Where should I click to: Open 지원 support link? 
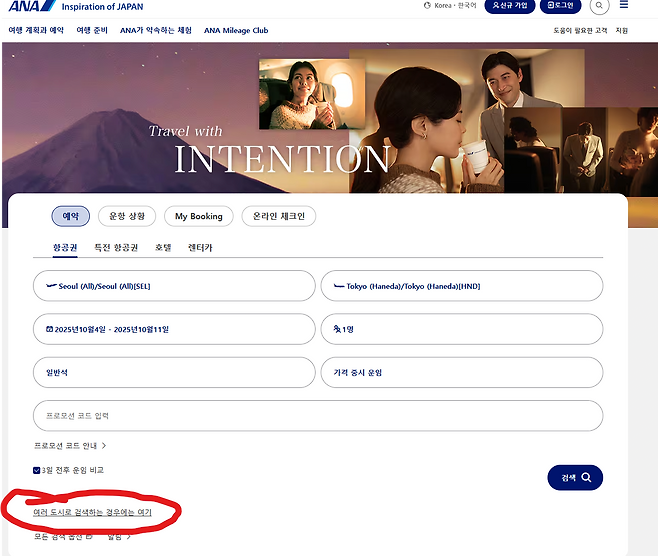[621, 30]
